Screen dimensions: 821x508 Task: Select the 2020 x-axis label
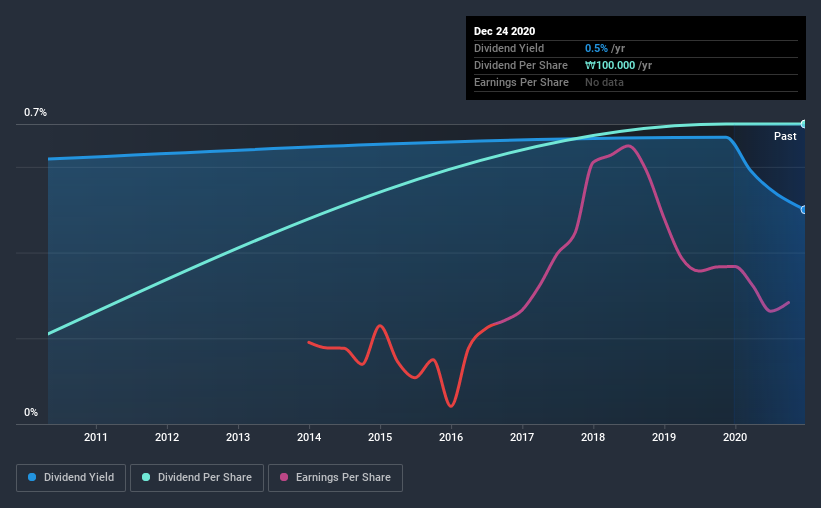(735, 437)
